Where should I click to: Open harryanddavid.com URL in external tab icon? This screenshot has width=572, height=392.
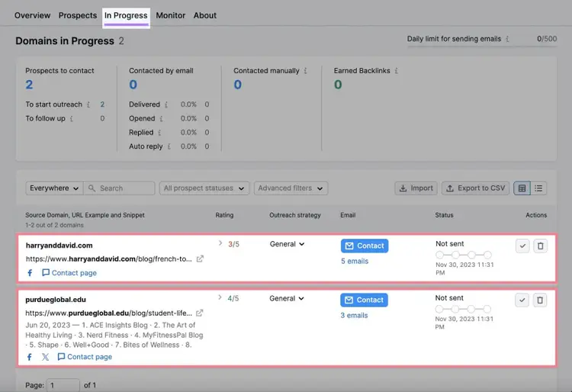click(x=200, y=259)
